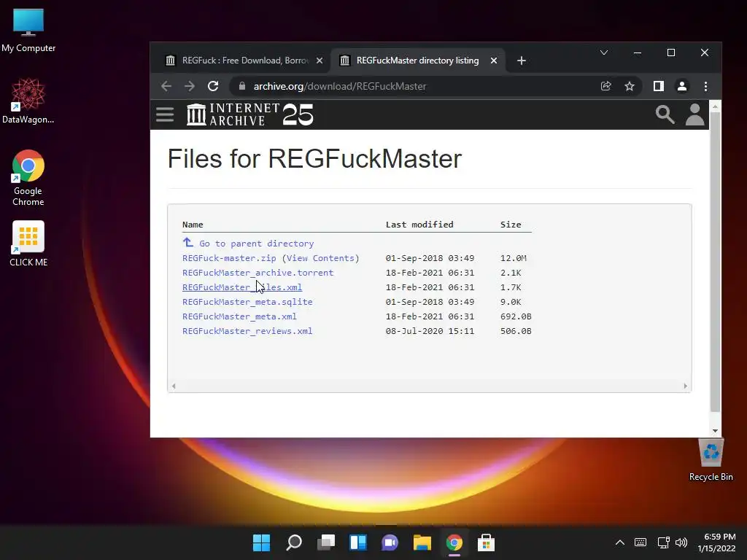Click the 08-Jul-2020 15:11 date
The height and width of the screenshot is (560, 747).
tap(430, 332)
